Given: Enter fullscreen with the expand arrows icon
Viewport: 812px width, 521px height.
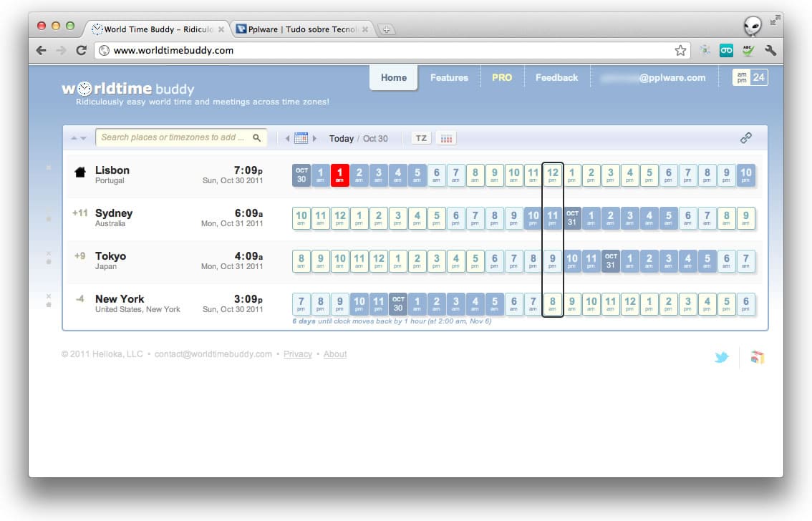Looking at the screenshot, I should point(775,20).
